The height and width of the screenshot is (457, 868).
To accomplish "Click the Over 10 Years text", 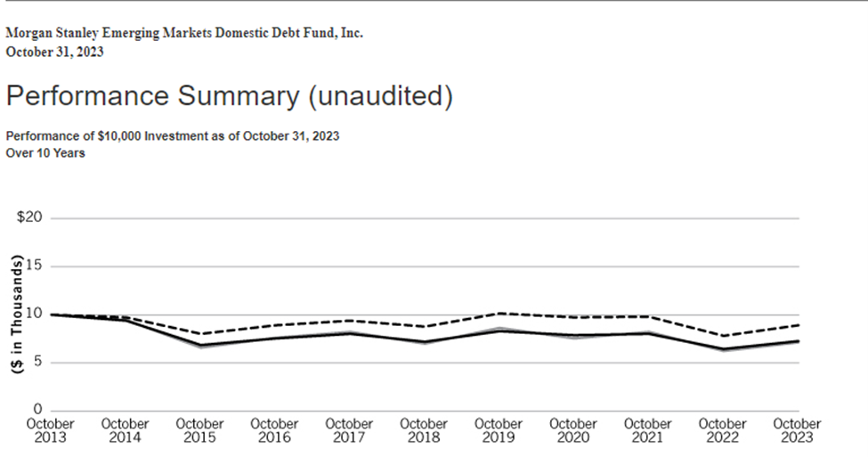I will point(45,152).
